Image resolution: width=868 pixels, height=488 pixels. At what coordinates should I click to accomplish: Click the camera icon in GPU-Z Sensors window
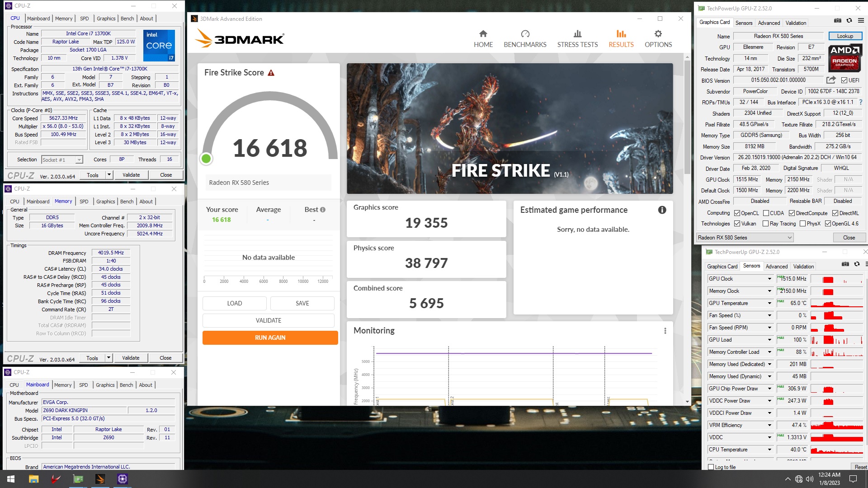point(845,264)
